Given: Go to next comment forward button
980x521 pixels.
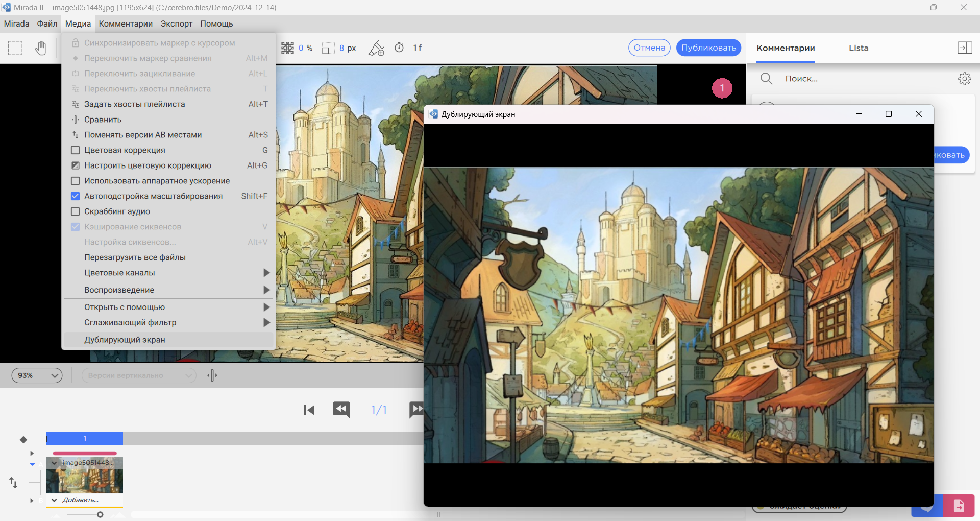Looking at the screenshot, I should pyautogui.click(x=416, y=410).
